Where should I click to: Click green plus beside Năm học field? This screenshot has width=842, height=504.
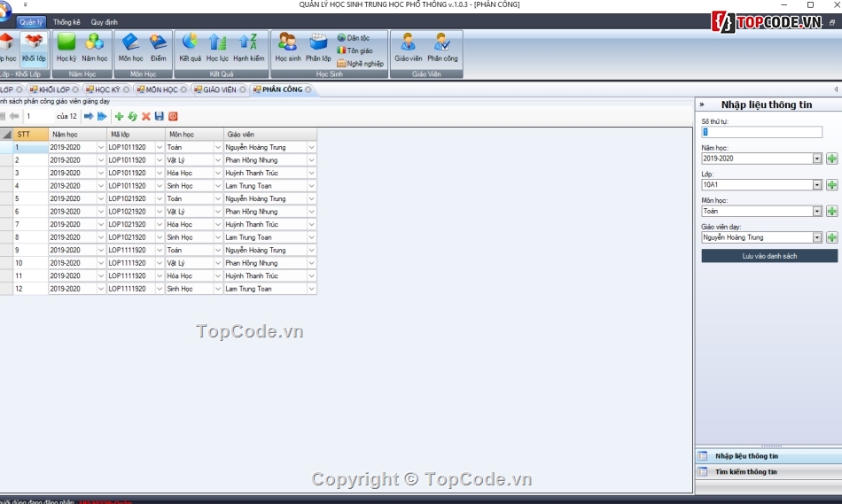[x=831, y=159]
